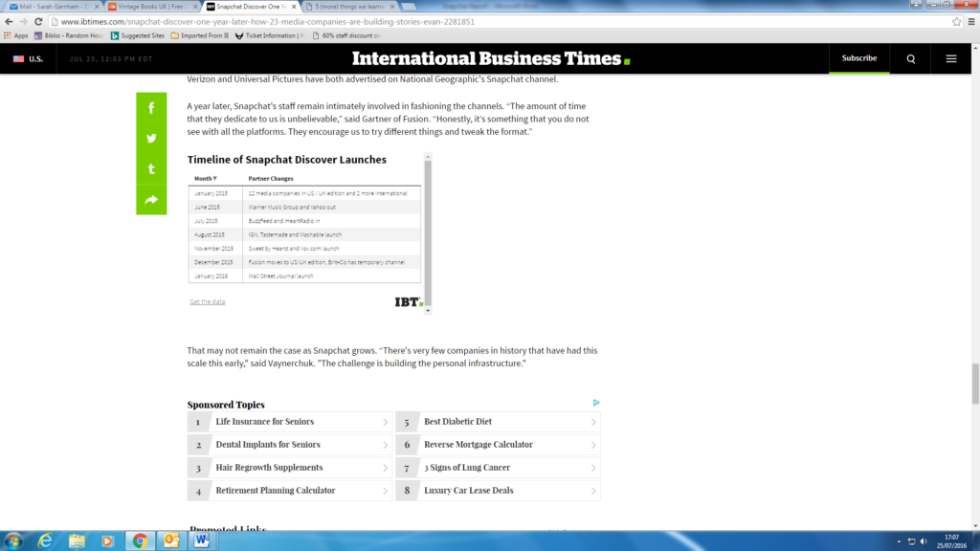
Task: Select the Snapchat Discover tab
Action: click(x=251, y=7)
